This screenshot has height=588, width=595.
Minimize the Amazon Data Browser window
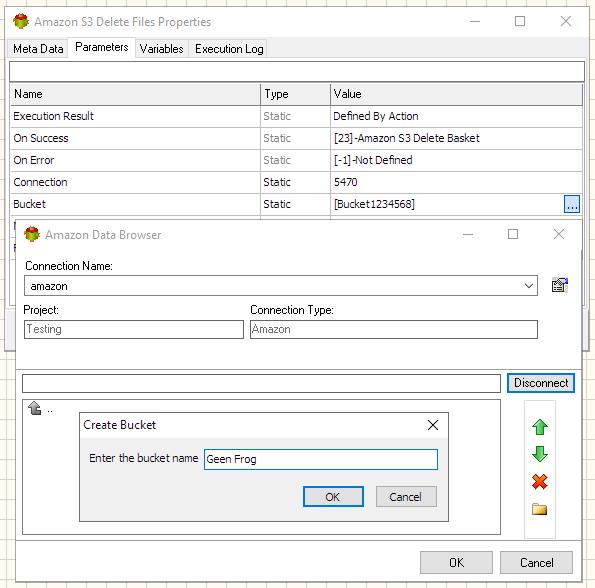click(x=468, y=234)
